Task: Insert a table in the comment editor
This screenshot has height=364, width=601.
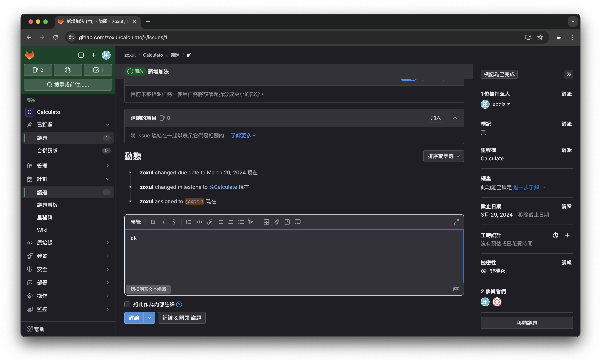Action: click(266, 222)
